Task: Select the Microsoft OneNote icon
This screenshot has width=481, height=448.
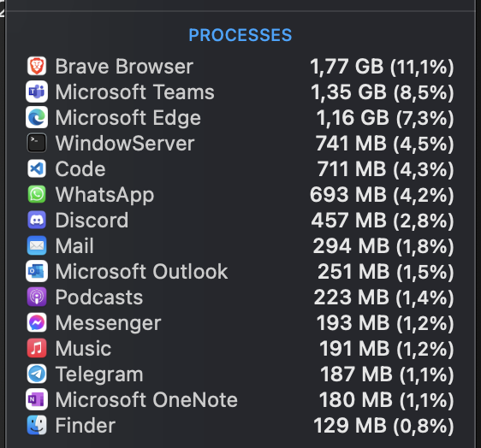Action: [x=37, y=399]
